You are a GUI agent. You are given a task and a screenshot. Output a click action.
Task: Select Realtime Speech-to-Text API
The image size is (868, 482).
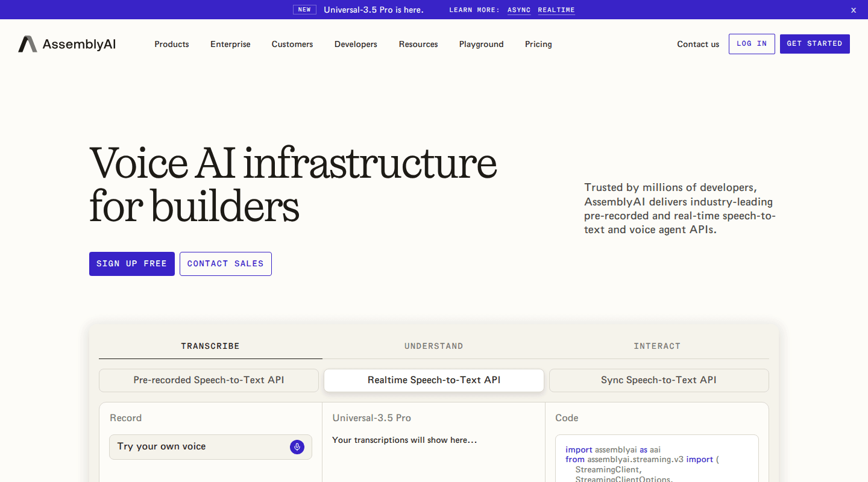click(434, 380)
